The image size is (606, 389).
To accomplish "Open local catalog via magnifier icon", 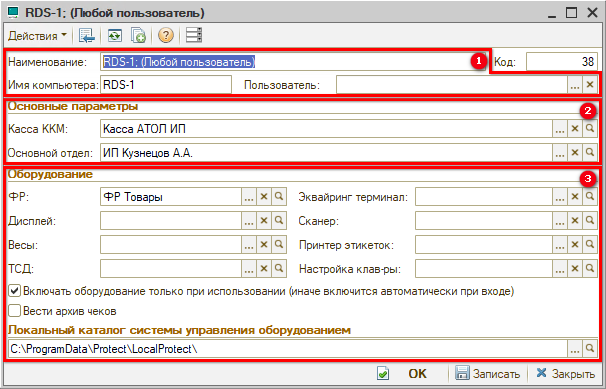I will click(590, 349).
